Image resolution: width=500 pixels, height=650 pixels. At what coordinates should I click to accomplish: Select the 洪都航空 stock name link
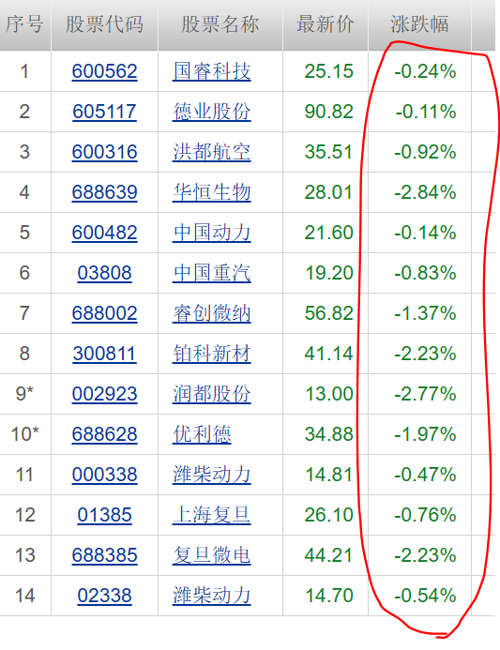tap(212, 152)
